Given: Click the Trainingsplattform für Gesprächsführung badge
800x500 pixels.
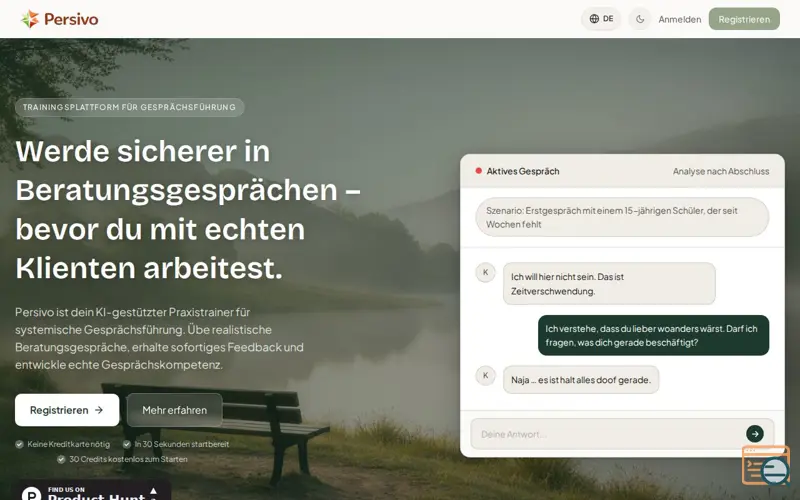Looking at the screenshot, I should click(129, 107).
